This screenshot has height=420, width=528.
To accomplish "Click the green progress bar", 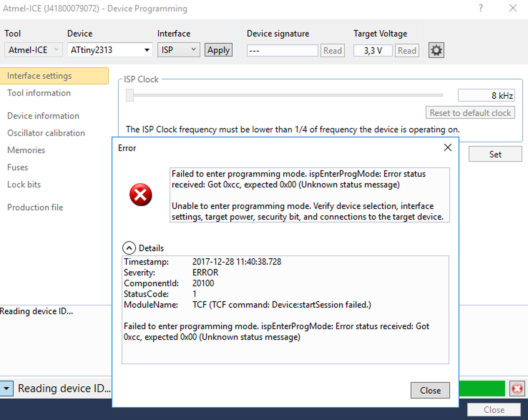I will click(x=482, y=389).
